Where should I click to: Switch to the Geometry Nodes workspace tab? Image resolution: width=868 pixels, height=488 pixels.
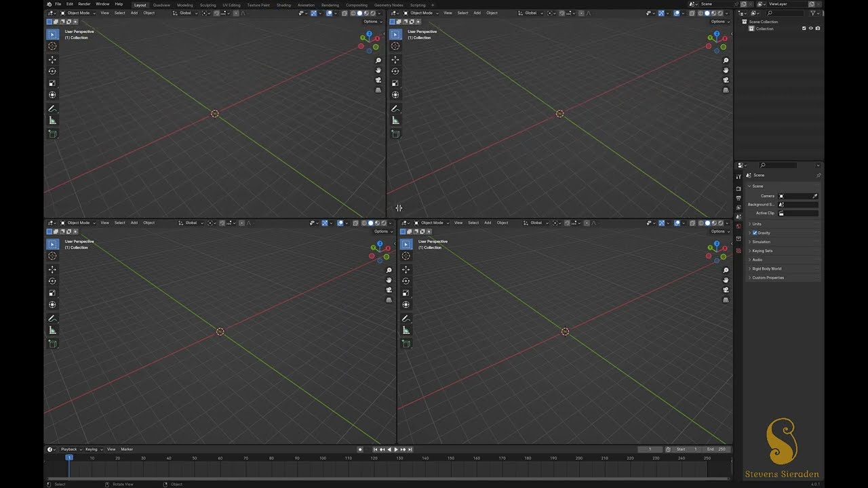tap(389, 5)
